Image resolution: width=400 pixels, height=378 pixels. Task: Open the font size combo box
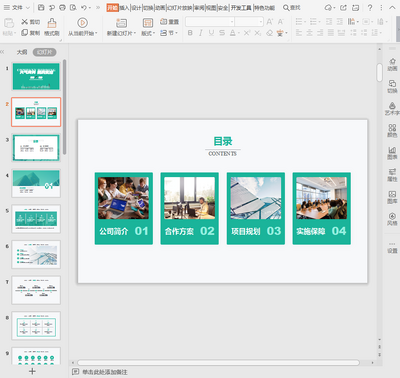tap(249, 22)
